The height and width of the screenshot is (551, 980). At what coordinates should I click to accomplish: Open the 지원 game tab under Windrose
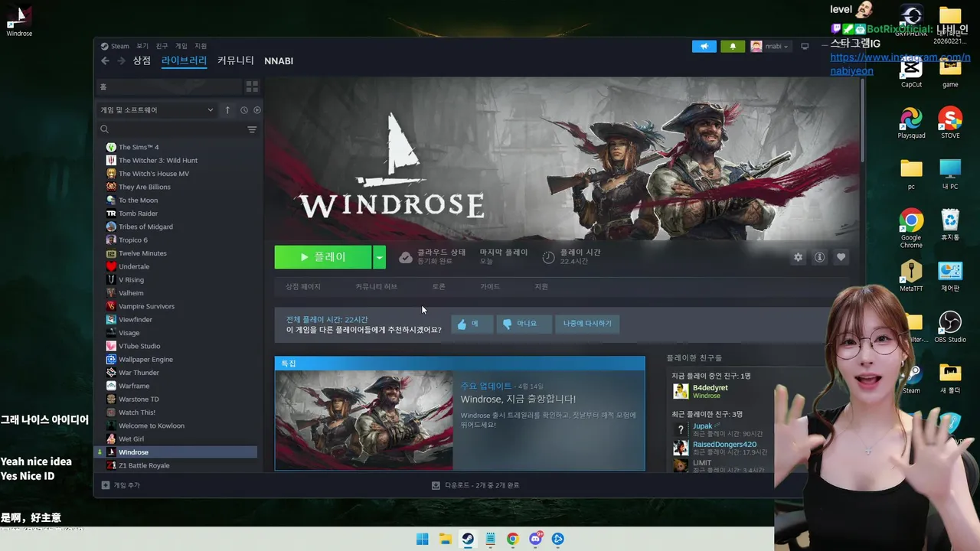coord(541,286)
